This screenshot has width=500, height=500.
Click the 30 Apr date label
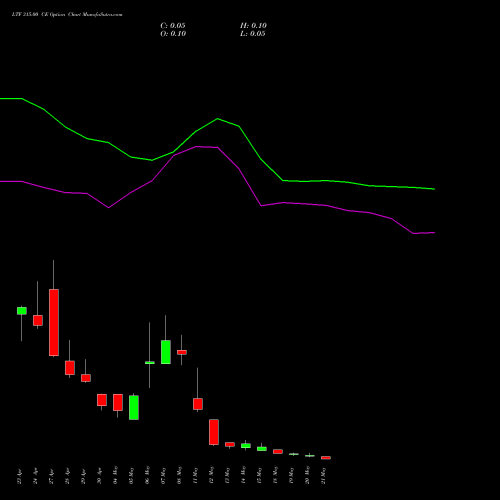(x=100, y=476)
